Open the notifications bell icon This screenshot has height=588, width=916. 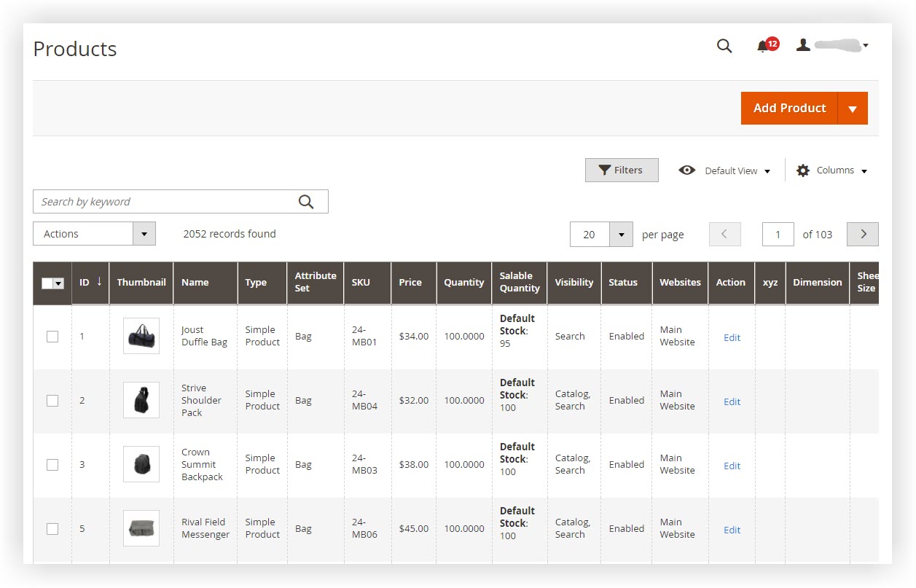tap(763, 47)
